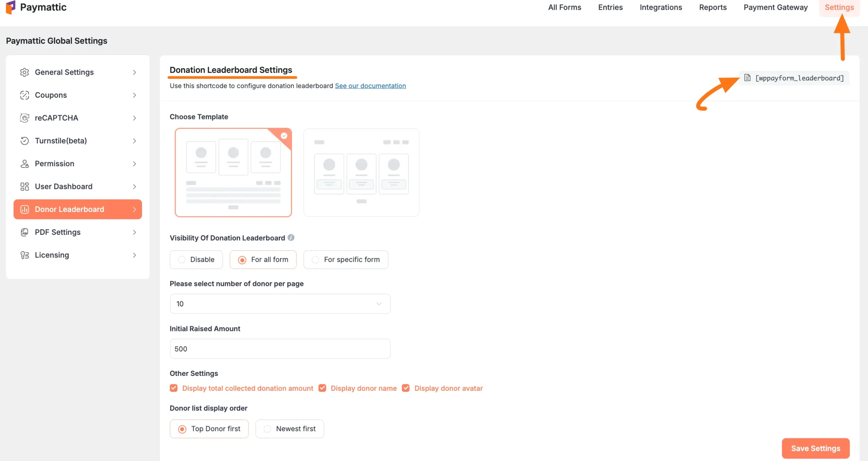868x461 pixels.
Task: Click the Donor Leaderboard row chevron
Action: click(x=135, y=209)
